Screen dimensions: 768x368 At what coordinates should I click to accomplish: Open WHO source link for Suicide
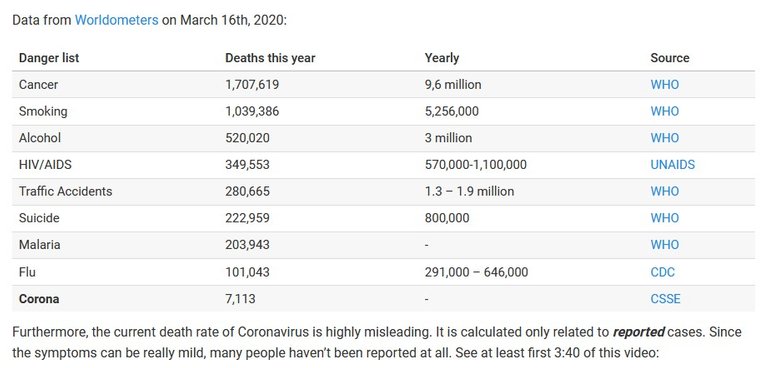pos(665,218)
